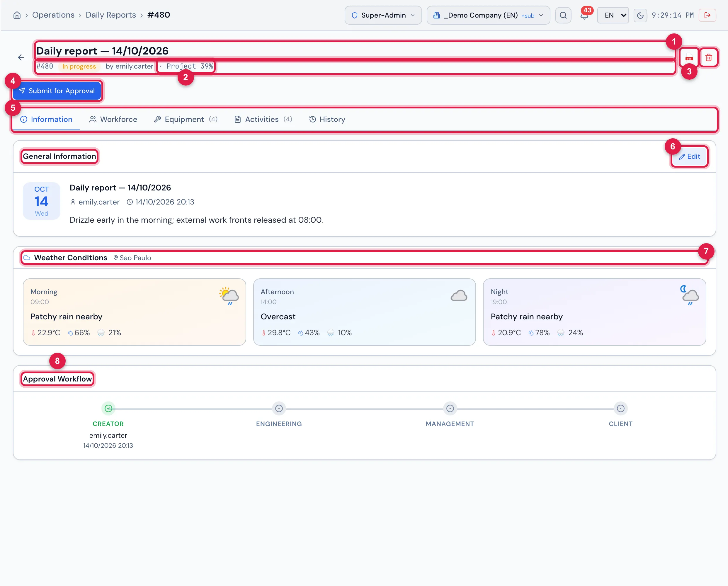Select the Night 19:00 weather card
Viewport: 728px width, 586px height.
594,312
